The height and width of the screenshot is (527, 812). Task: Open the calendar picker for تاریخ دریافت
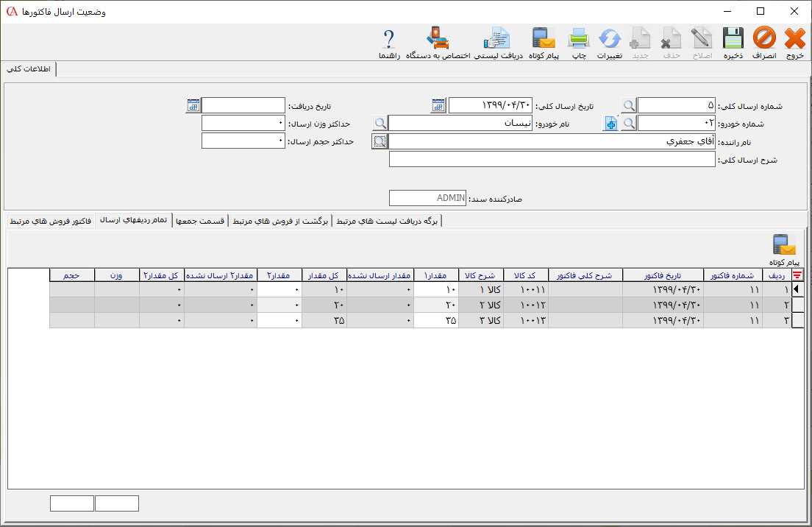coord(193,106)
